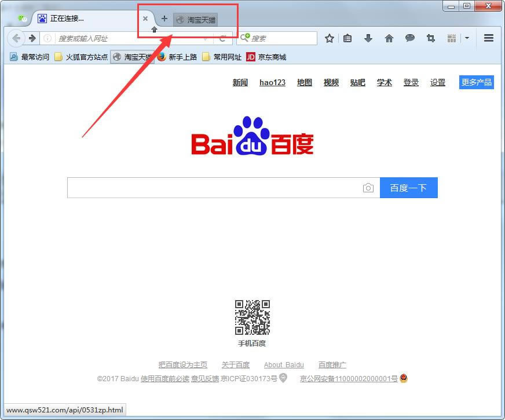Focus the URL address field
The image size is (505, 420).
pos(129,38)
